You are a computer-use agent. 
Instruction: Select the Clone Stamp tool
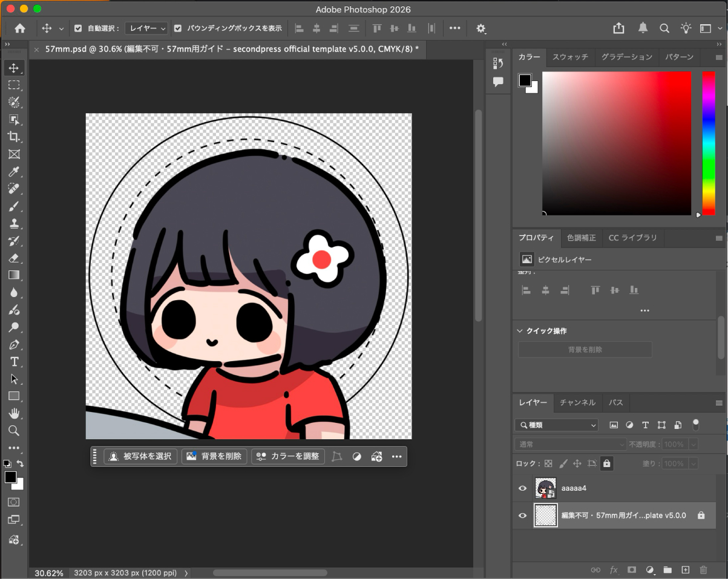point(14,223)
